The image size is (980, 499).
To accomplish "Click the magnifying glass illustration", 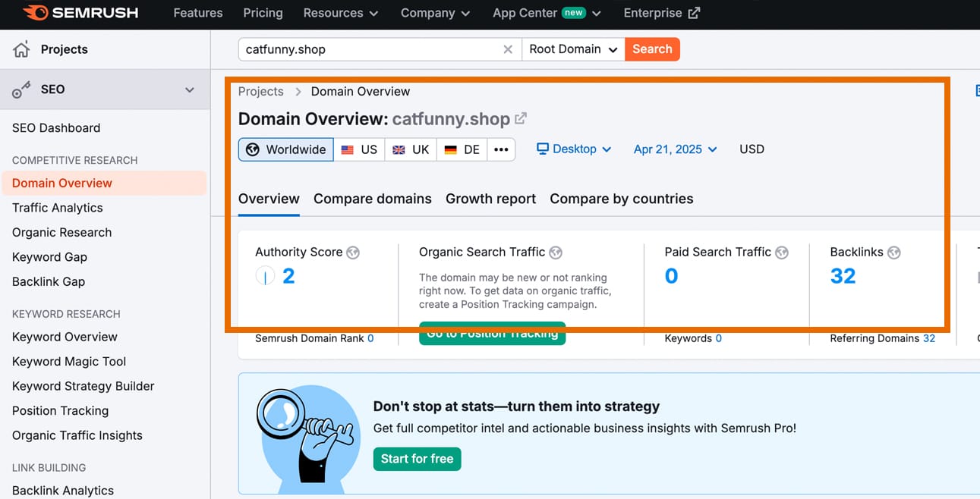I will 305,438.
